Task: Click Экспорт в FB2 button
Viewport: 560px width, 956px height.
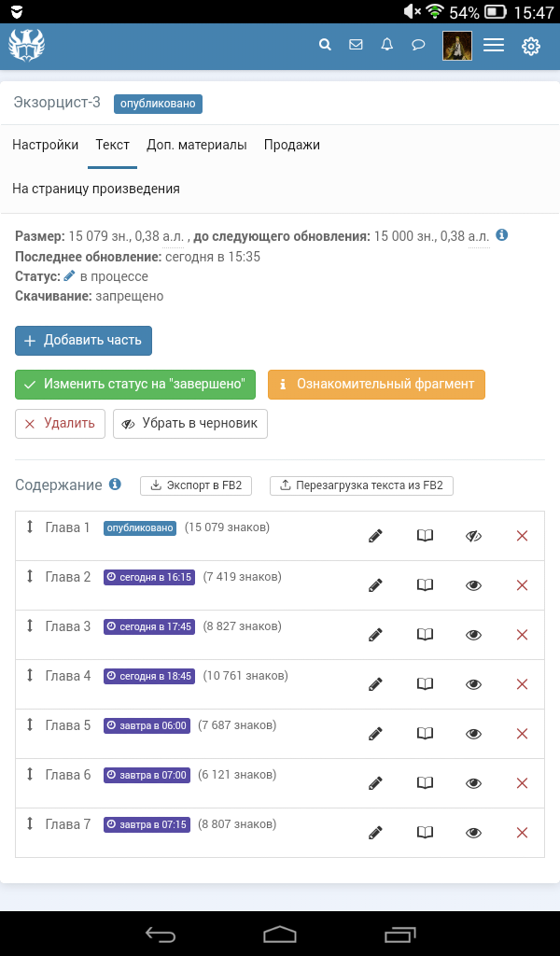Action: [197, 485]
